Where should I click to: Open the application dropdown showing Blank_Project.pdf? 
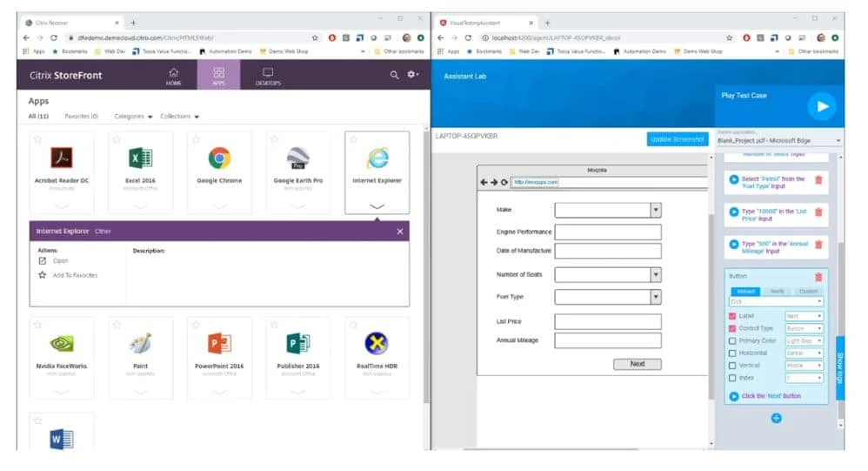[779, 141]
